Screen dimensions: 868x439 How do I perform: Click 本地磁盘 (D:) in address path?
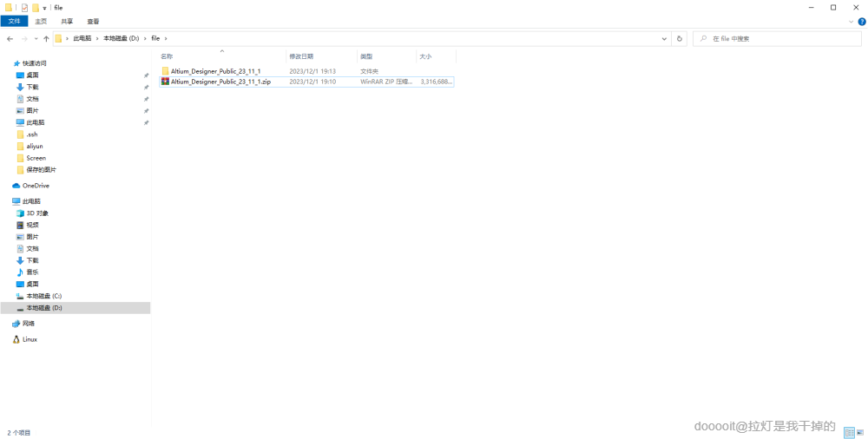click(122, 38)
